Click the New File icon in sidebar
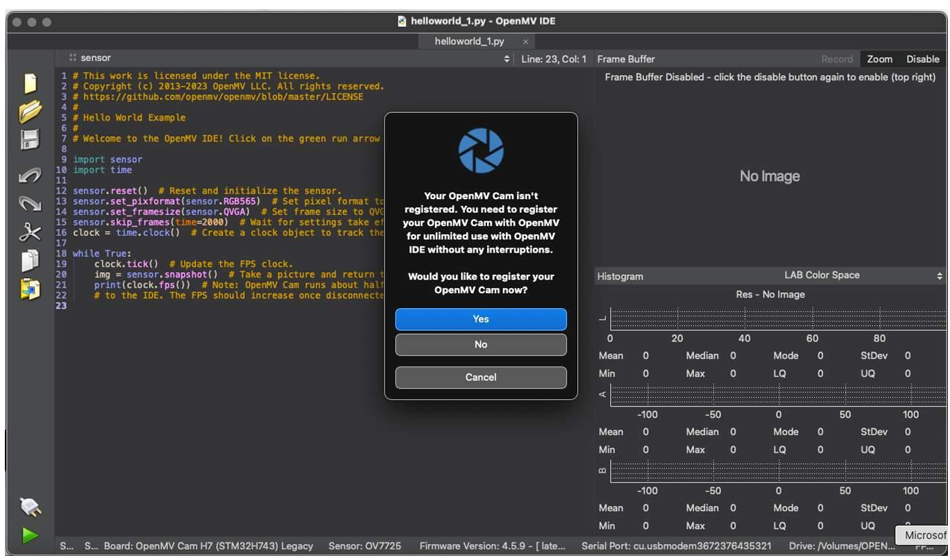Screen dimensions: 950x560 tap(30, 83)
